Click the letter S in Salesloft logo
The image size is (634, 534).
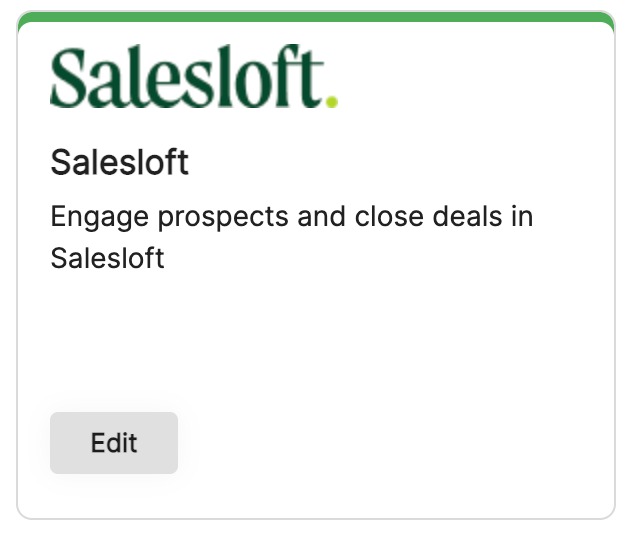[72, 77]
